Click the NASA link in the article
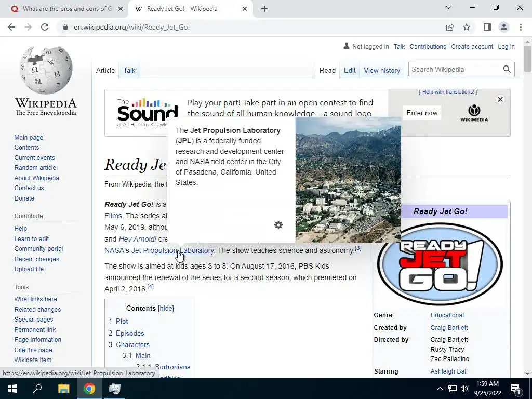 (x=114, y=250)
